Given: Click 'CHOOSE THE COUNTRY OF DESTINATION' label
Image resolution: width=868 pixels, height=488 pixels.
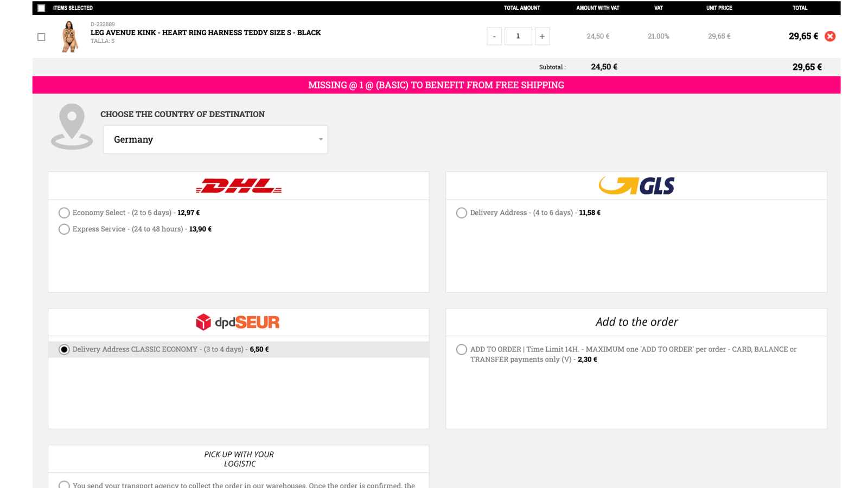Looking at the screenshot, I should (x=183, y=114).
